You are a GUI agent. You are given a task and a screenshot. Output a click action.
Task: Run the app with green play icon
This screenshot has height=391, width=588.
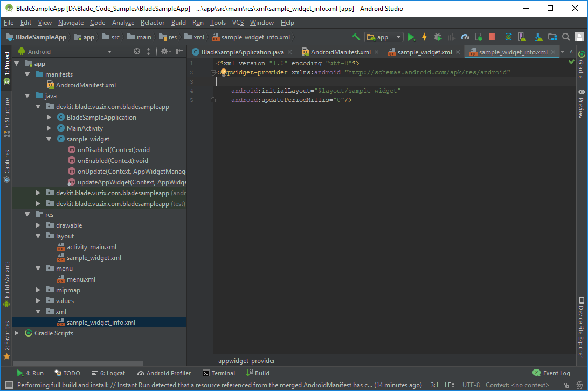tap(411, 37)
